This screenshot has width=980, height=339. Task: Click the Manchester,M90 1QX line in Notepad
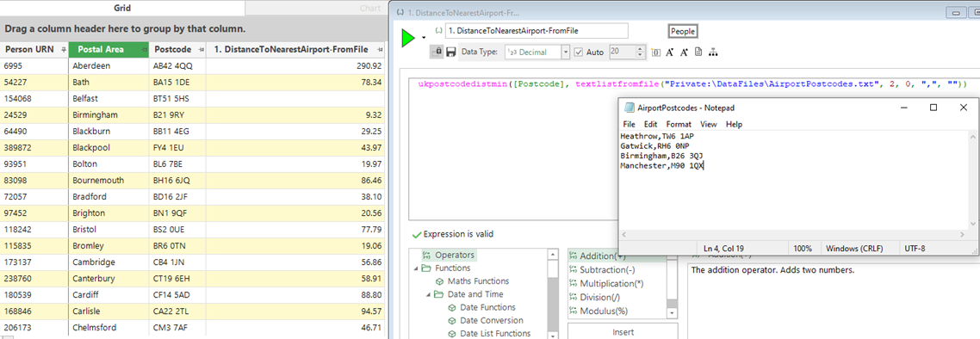662,165
